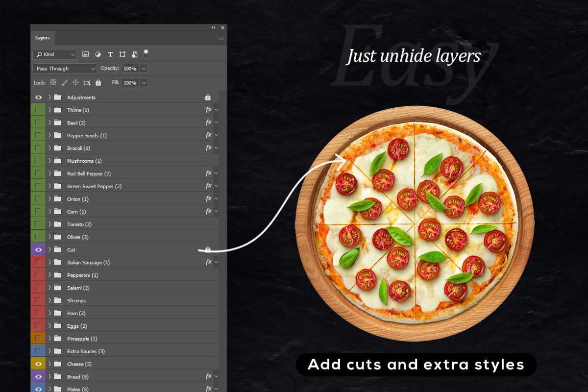Select the pixel layers filter icon
This screenshot has width=588, height=392.
pyautogui.click(x=85, y=54)
